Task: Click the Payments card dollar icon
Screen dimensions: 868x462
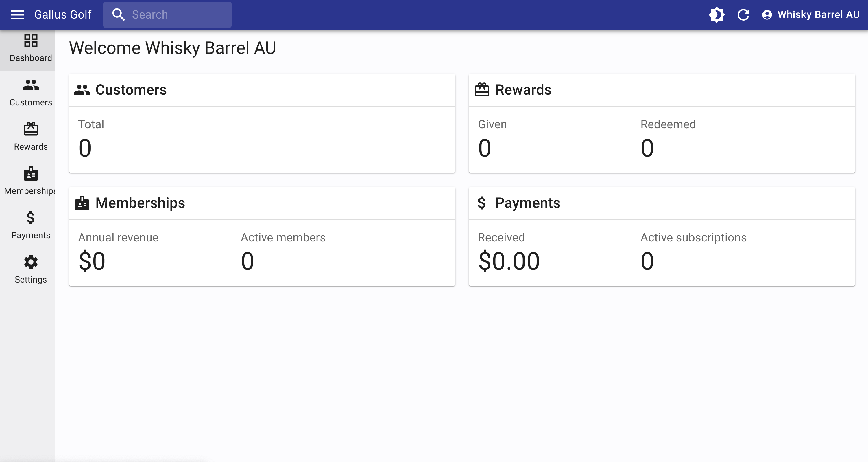Action: pyautogui.click(x=481, y=203)
